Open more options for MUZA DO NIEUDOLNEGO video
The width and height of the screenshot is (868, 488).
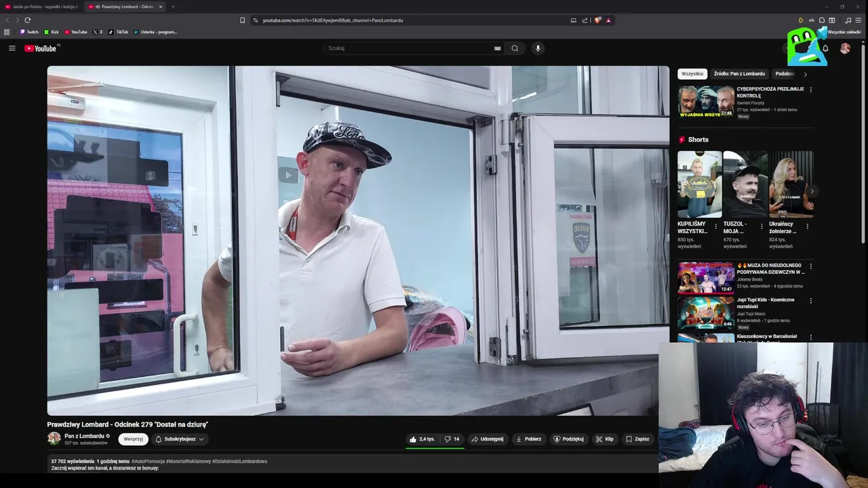coord(810,266)
